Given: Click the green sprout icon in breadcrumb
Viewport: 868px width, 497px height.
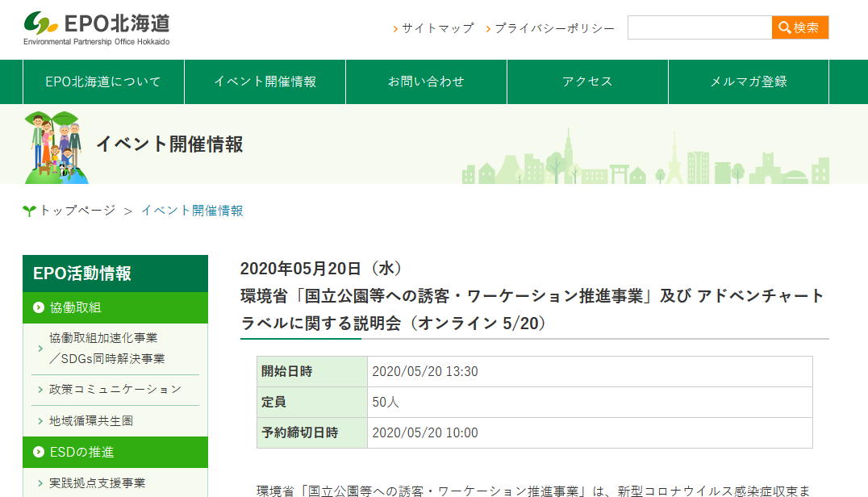Looking at the screenshot, I should [x=29, y=211].
